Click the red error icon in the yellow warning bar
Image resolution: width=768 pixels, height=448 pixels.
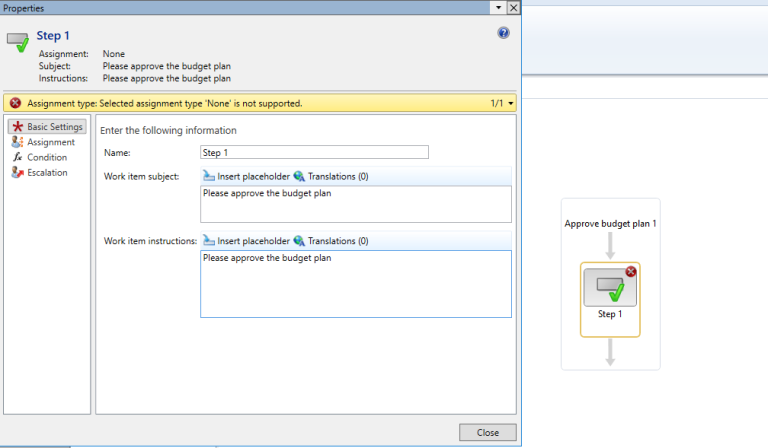[x=15, y=103]
